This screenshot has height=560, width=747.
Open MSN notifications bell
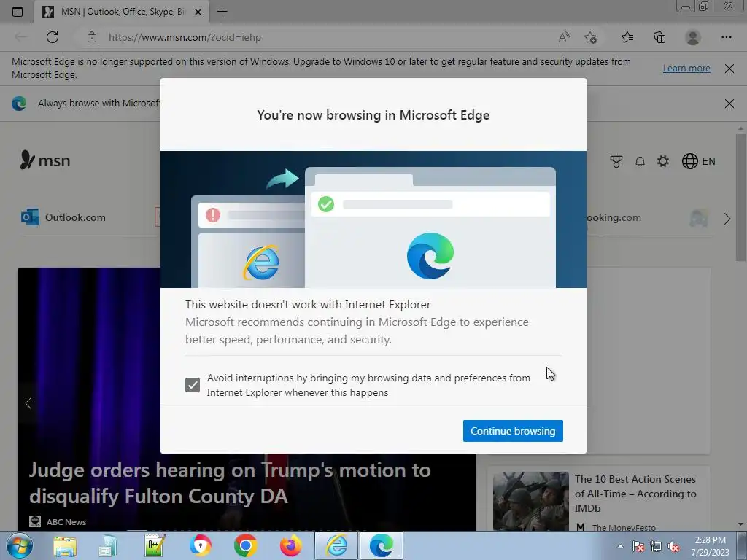(640, 161)
